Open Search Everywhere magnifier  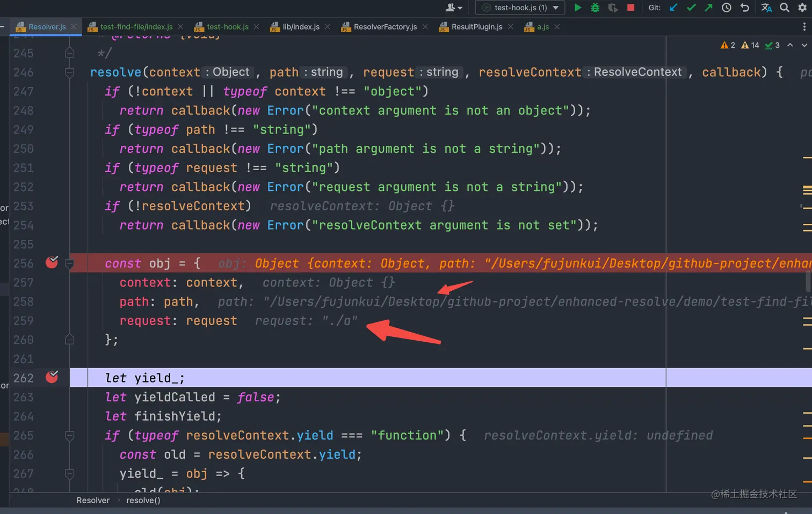(x=785, y=8)
